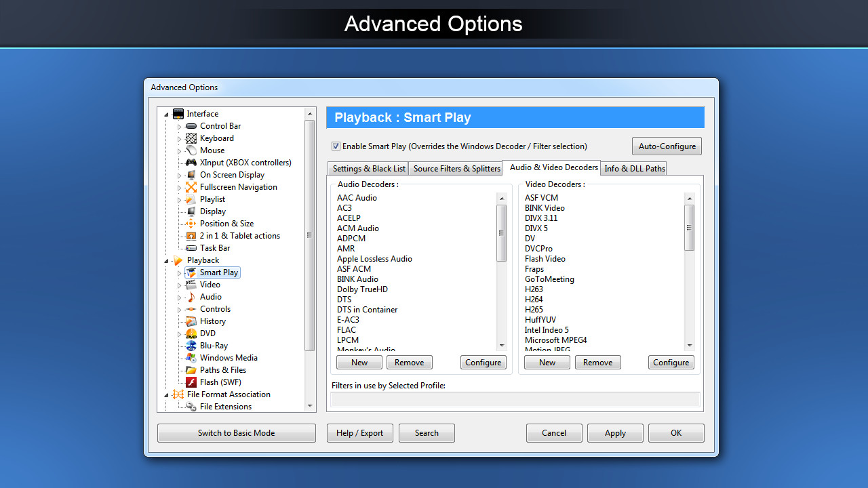Click the Position & Size icon
Viewport: 868px width, 488px height.
191,223
